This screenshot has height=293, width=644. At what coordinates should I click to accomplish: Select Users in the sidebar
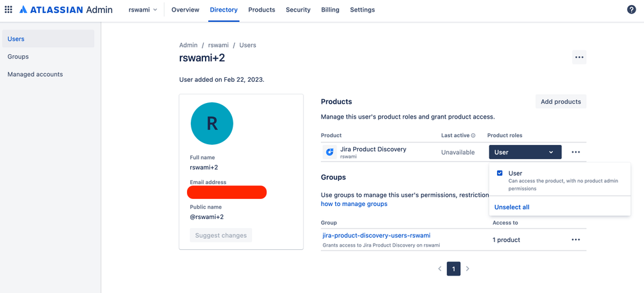coord(48,39)
